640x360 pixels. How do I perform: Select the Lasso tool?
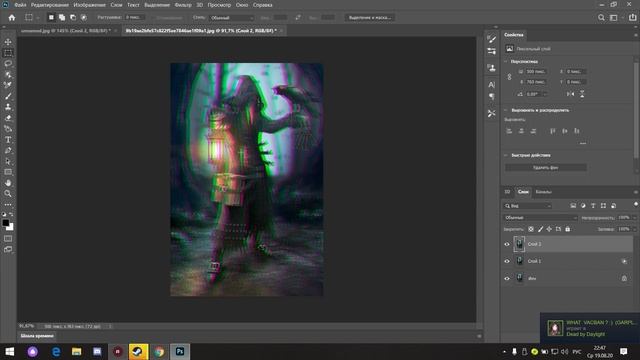coord(8,64)
